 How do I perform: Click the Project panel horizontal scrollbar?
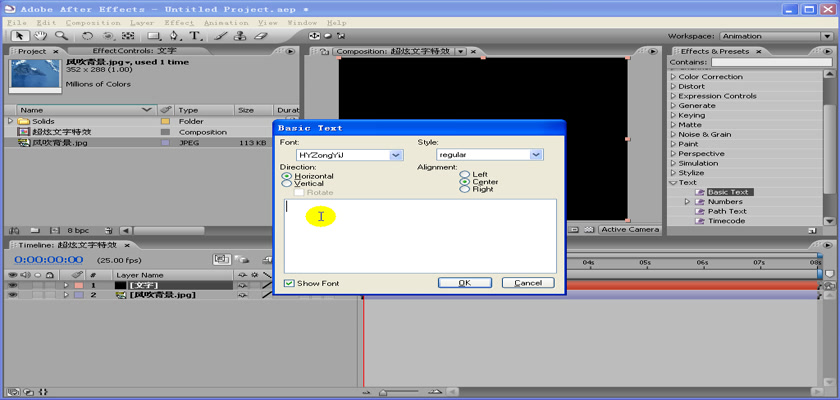[x=169, y=231]
